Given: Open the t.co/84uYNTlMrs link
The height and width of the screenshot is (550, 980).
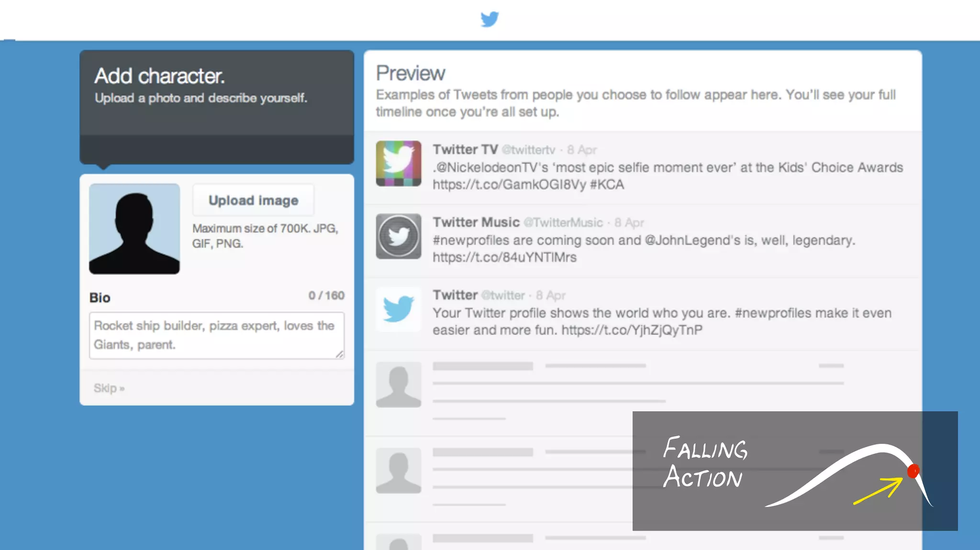Looking at the screenshot, I should tap(504, 257).
